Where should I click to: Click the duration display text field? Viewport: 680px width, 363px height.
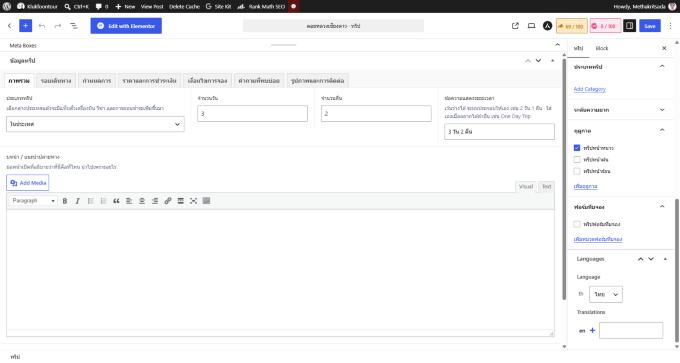[499, 131]
